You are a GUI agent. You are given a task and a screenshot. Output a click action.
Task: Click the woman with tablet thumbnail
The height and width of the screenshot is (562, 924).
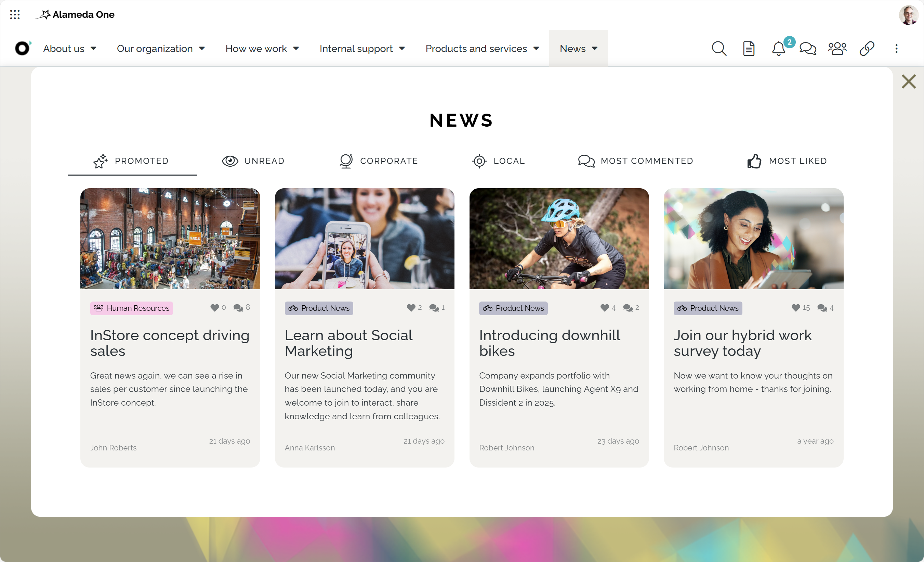point(753,239)
